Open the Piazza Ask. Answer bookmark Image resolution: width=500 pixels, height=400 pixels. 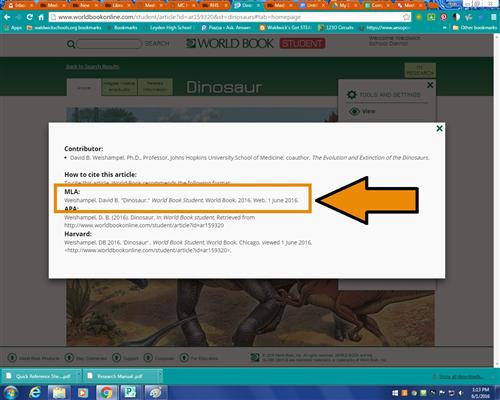226,28
